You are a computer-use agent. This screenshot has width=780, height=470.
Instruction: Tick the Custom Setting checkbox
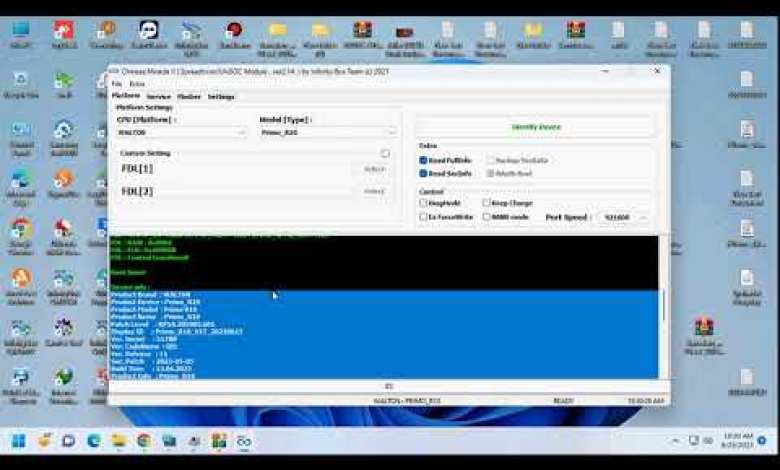point(385,153)
